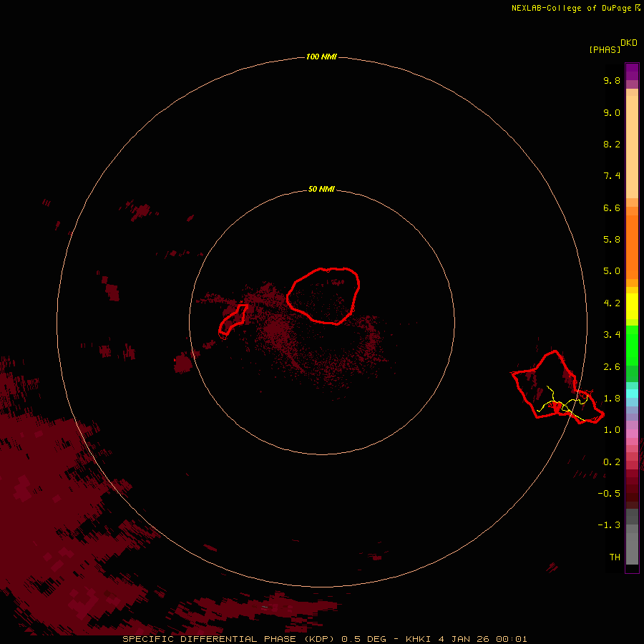This screenshot has width=644, height=644.
Task: Click the 9.0 value on the color scale
Action: (612, 112)
